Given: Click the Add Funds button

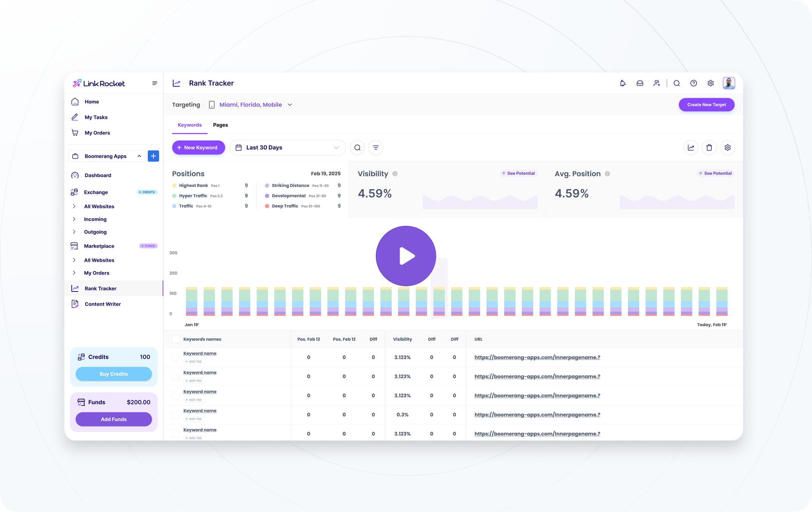Looking at the screenshot, I should click(x=114, y=419).
